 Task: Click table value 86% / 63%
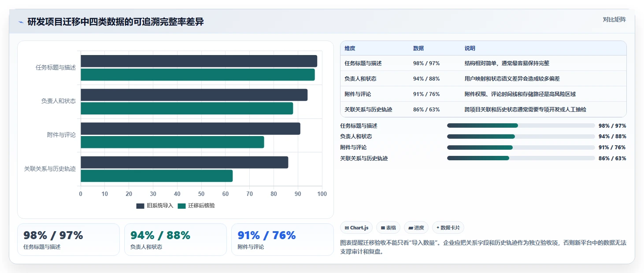click(426, 109)
